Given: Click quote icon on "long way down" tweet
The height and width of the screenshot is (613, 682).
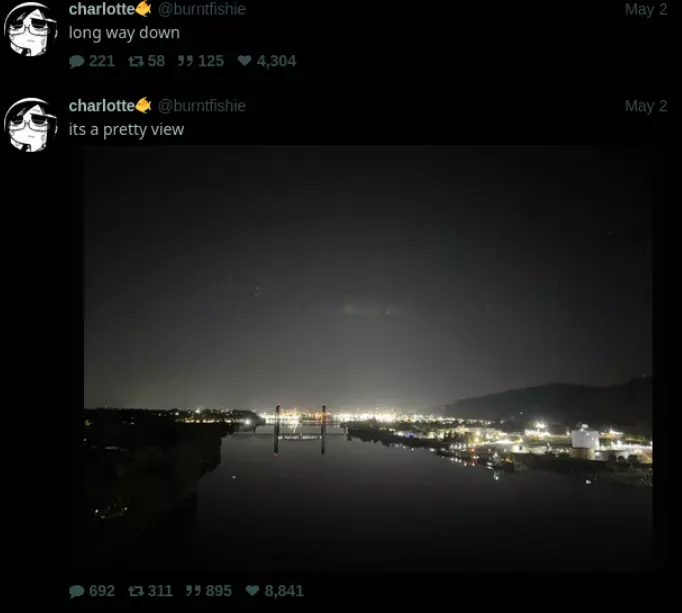Looking at the screenshot, I should pos(185,61).
